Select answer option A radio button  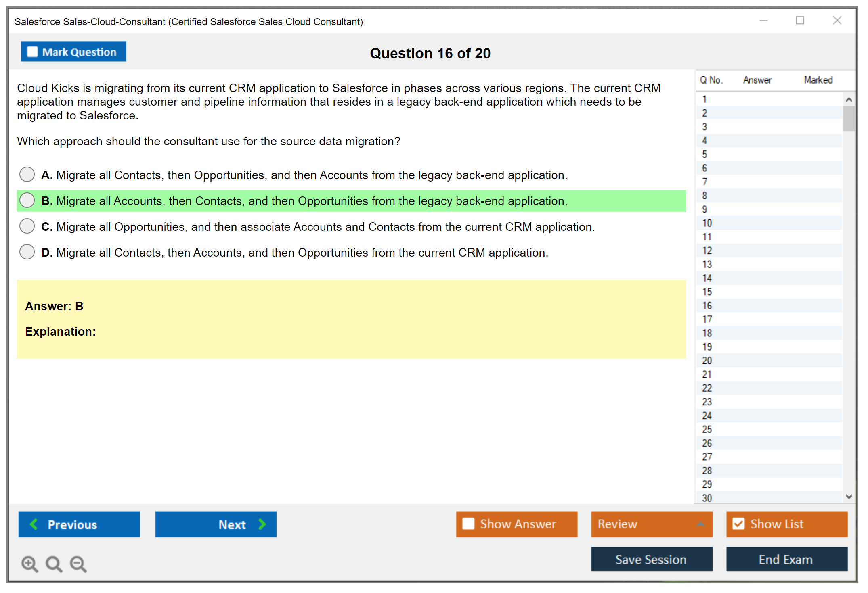(x=27, y=175)
